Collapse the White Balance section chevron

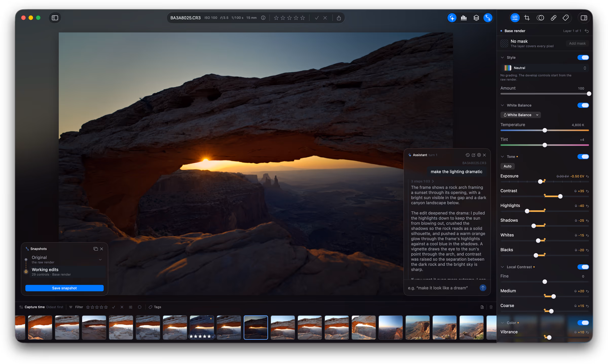[x=502, y=105]
